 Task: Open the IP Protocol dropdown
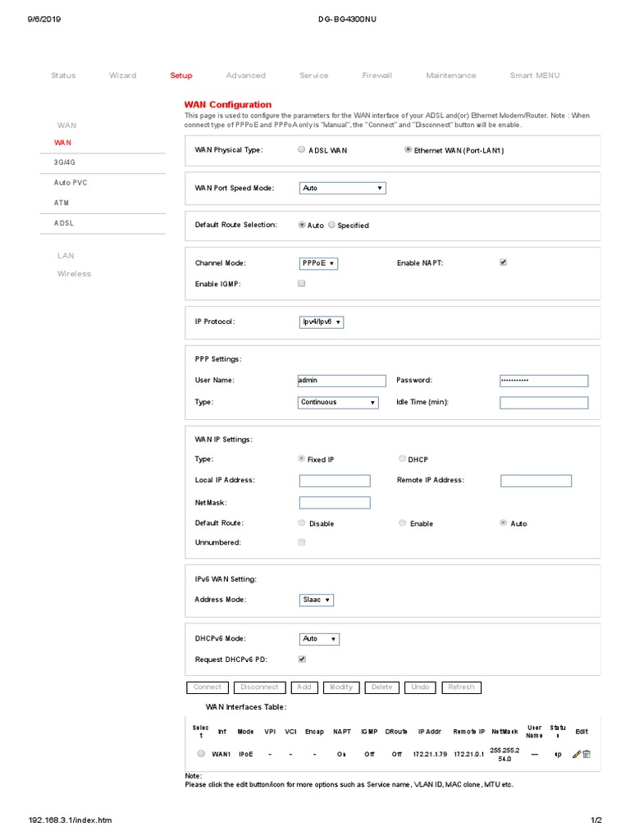(x=321, y=322)
